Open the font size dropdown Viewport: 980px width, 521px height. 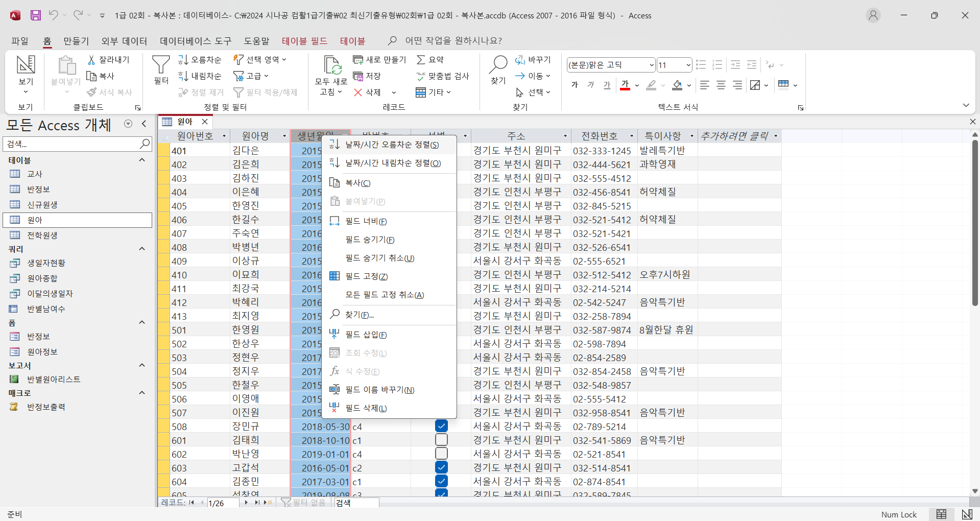tap(688, 65)
